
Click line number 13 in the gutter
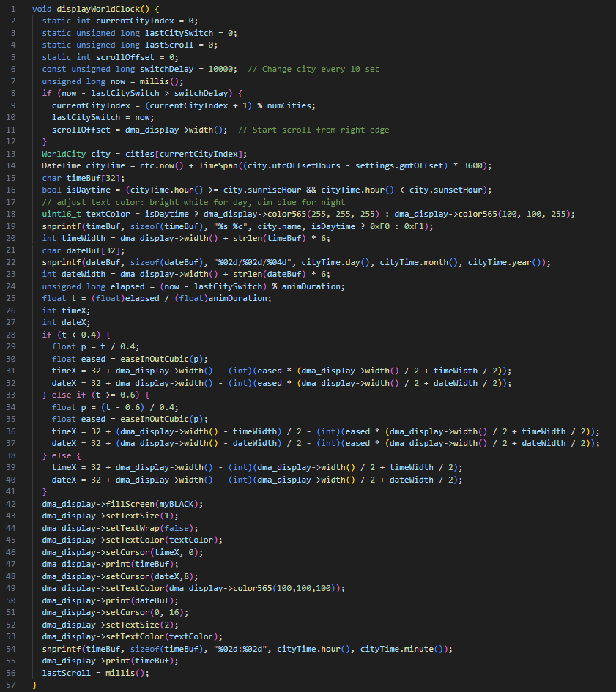[x=12, y=153]
